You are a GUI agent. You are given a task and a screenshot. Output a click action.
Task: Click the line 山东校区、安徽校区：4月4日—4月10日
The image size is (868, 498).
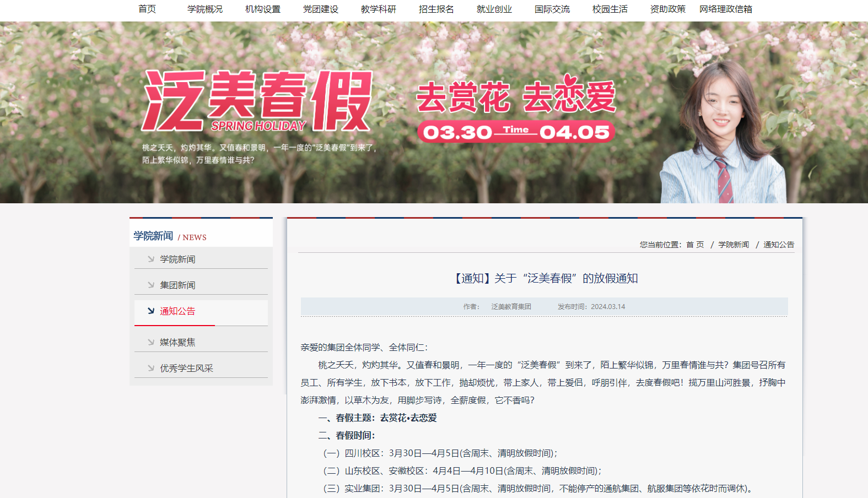(462, 470)
